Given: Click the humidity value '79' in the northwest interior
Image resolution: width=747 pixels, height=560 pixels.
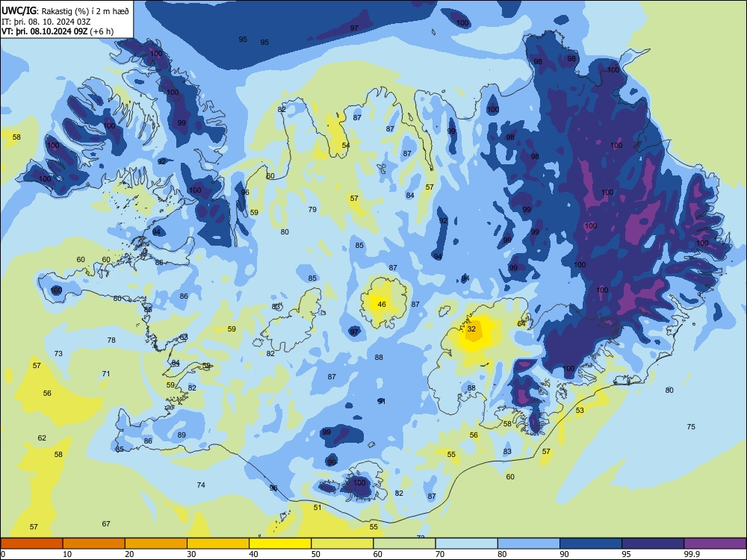Looking at the screenshot, I should [x=312, y=210].
